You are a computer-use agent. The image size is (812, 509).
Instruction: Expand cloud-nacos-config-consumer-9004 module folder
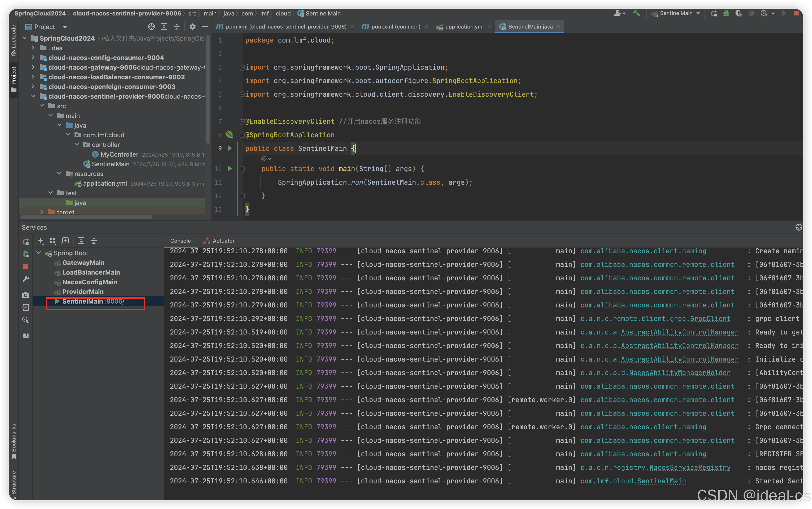click(x=33, y=58)
